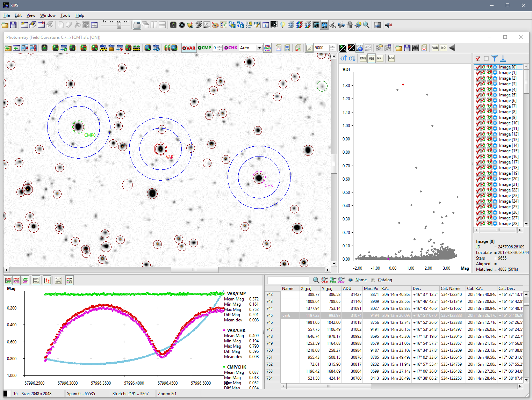Click the CSV export icon

[287, 48]
